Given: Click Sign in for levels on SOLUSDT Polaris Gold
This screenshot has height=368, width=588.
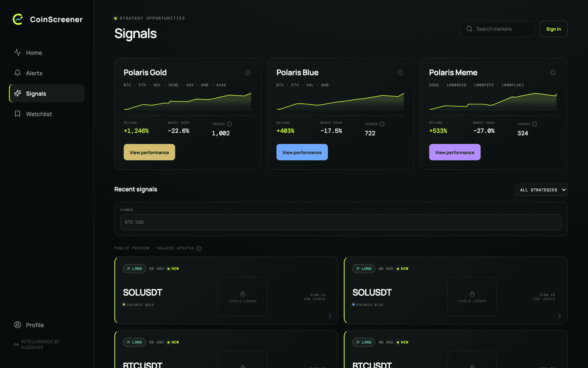Looking at the screenshot, I should tap(315, 297).
